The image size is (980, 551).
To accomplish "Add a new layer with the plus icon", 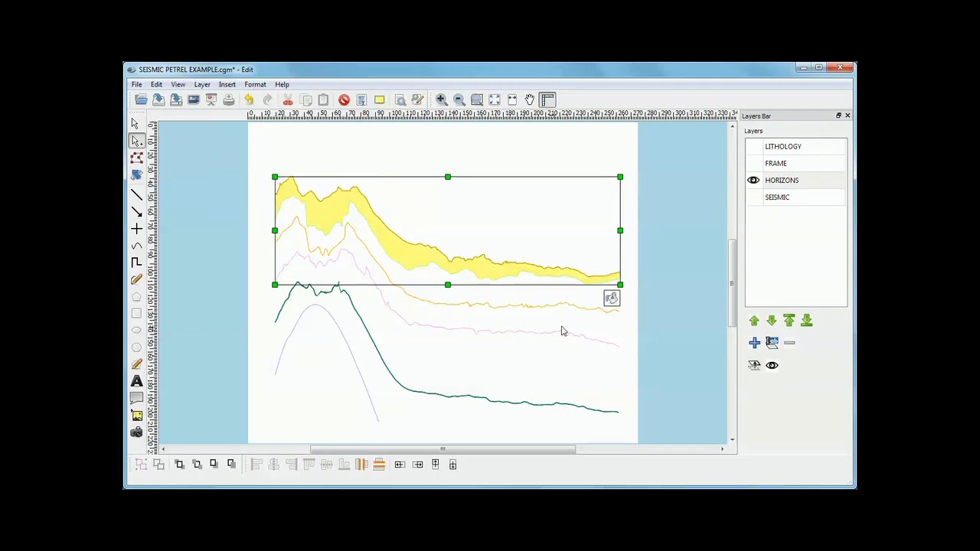I will (755, 342).
